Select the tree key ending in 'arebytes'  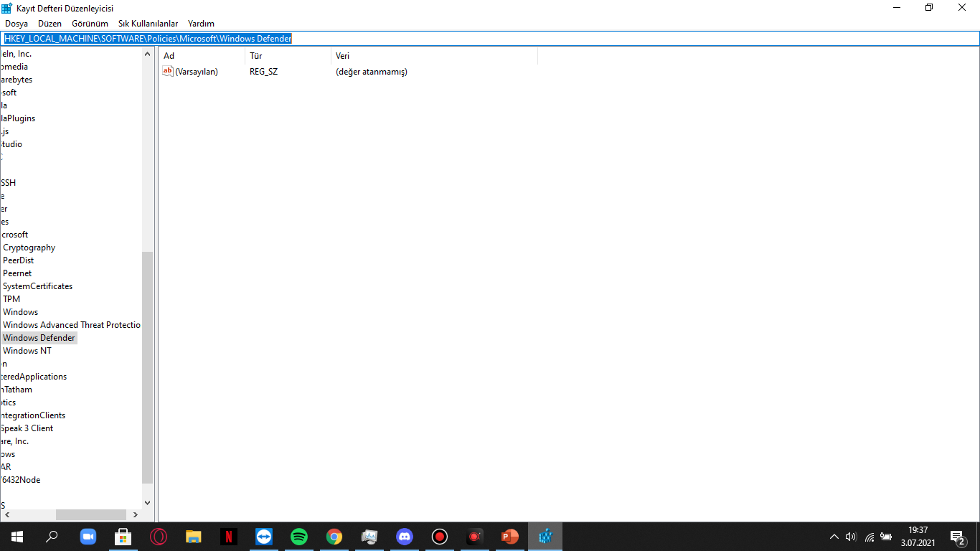pyautogui.click(x=17, y=80)
